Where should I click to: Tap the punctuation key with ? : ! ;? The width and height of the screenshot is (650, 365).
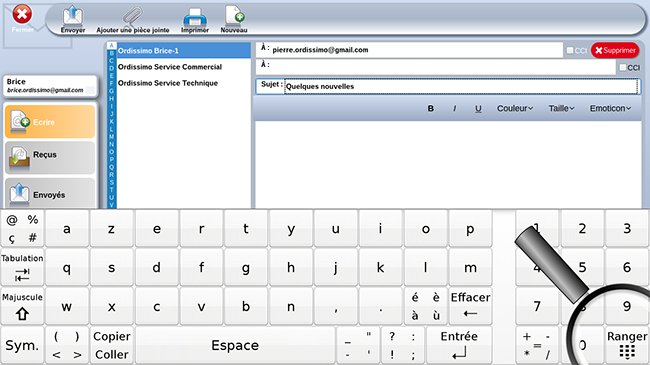click(403, 346)
